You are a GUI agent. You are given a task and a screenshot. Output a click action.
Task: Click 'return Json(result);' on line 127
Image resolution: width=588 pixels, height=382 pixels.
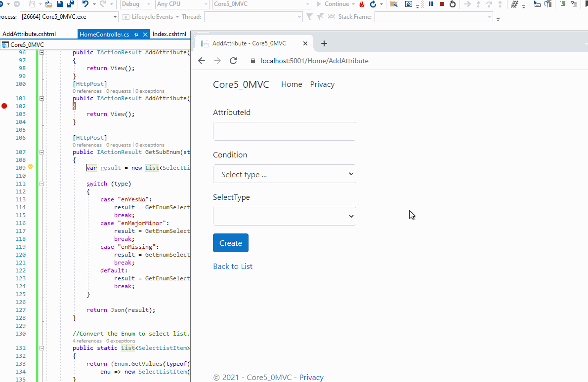pos(121,310)
